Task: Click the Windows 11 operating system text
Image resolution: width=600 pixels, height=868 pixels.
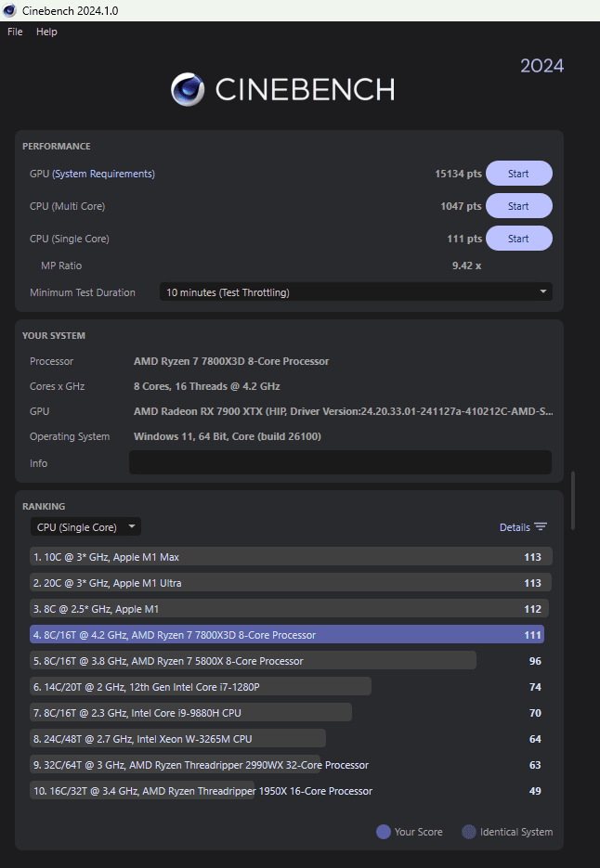Action: 228,436
